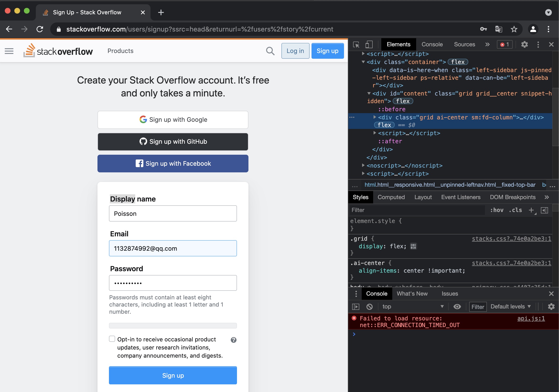Click the flexbox editor icon next to display: flex

(x=413, y=246)
